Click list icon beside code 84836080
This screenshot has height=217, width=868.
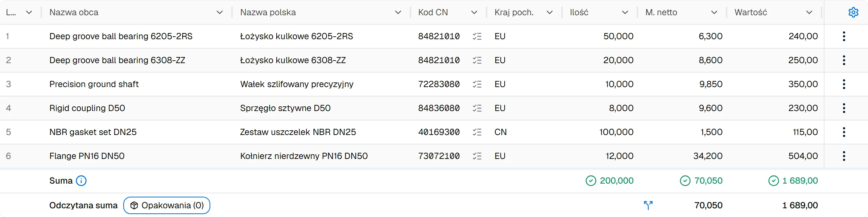[477, 108]
